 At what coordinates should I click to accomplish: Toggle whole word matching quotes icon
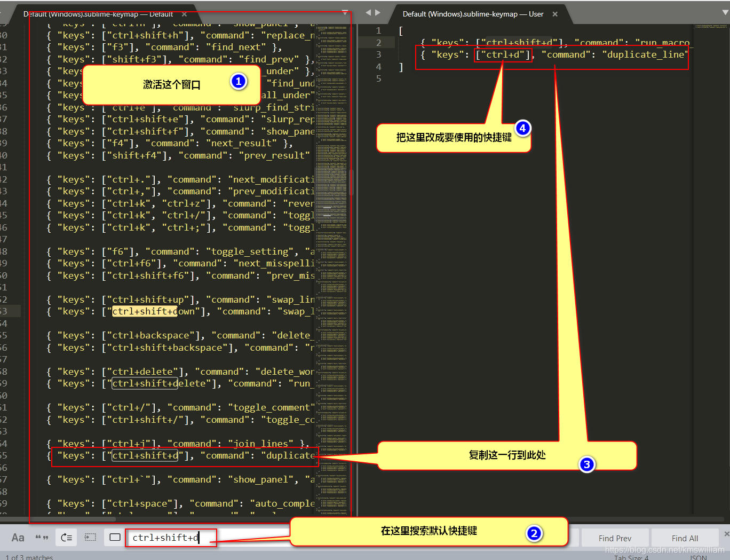[42, 538]
